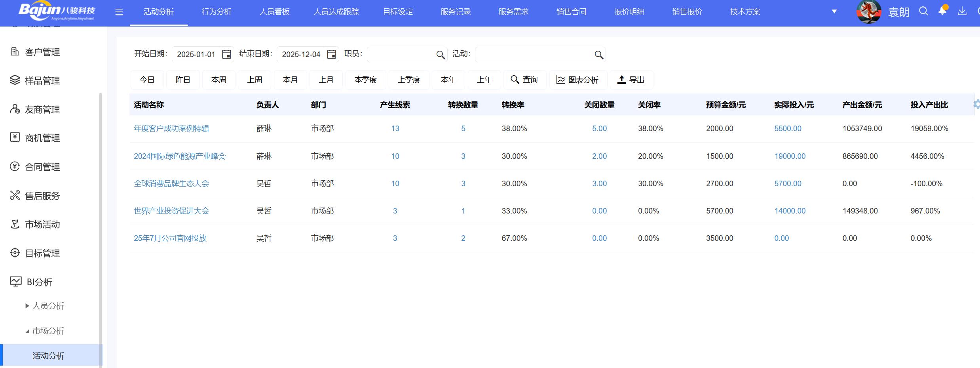Switch to the 行为分析 tab
This screenshot has width=980, height=368.
coord(217,12)
